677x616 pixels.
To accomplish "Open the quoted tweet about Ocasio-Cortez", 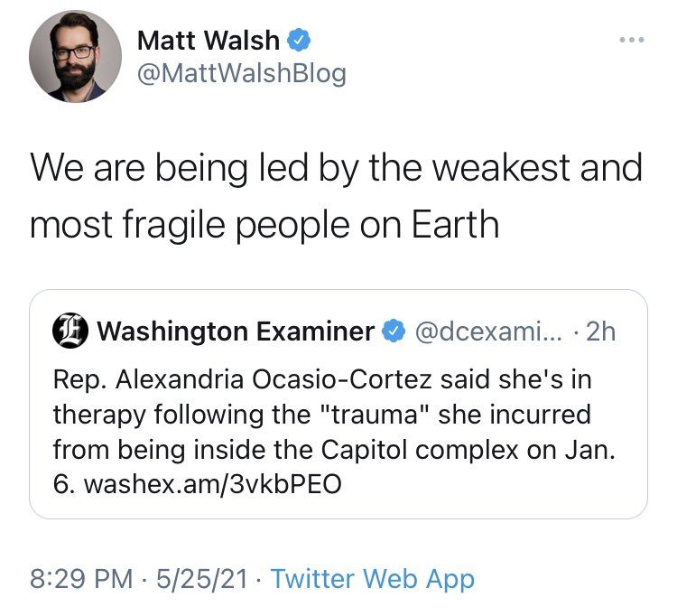I will coord(338,404).
